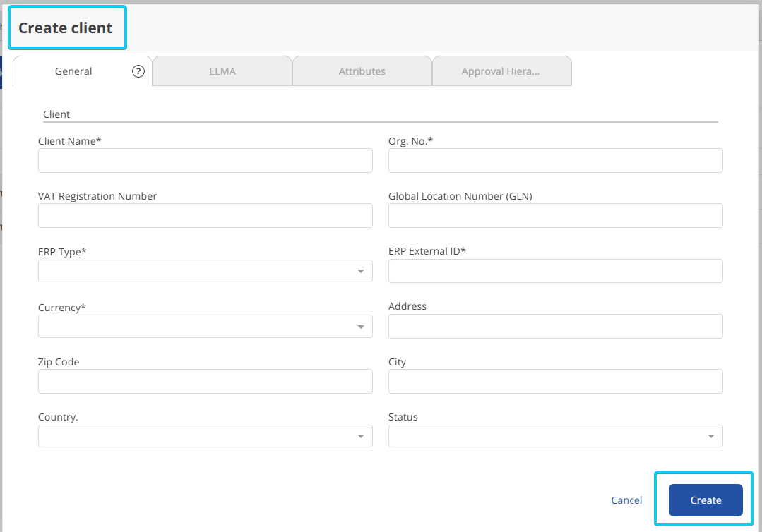This screenshot has width=762, height=532.
Task: Click the City input field
Action: coord(556,382)
